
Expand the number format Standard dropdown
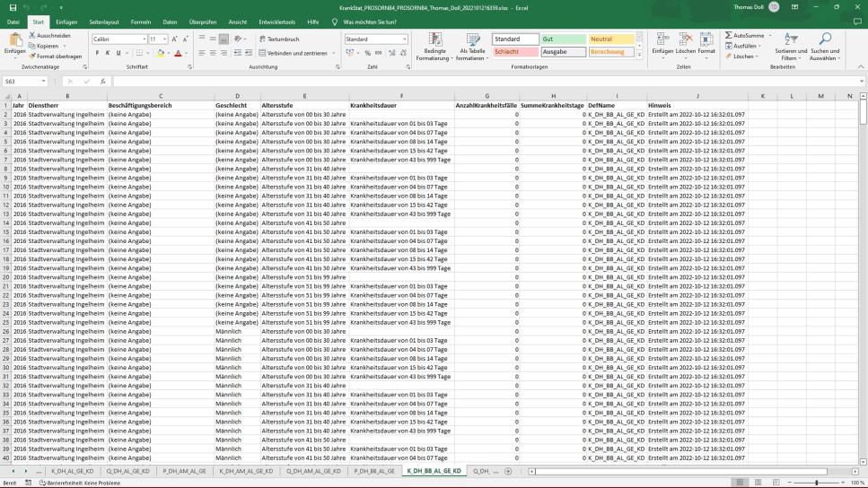pyautogui.click(x=405, y=39)
